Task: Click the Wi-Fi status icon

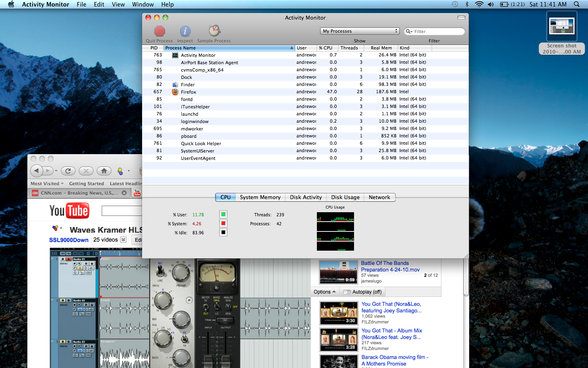Action: coord(479,4)
